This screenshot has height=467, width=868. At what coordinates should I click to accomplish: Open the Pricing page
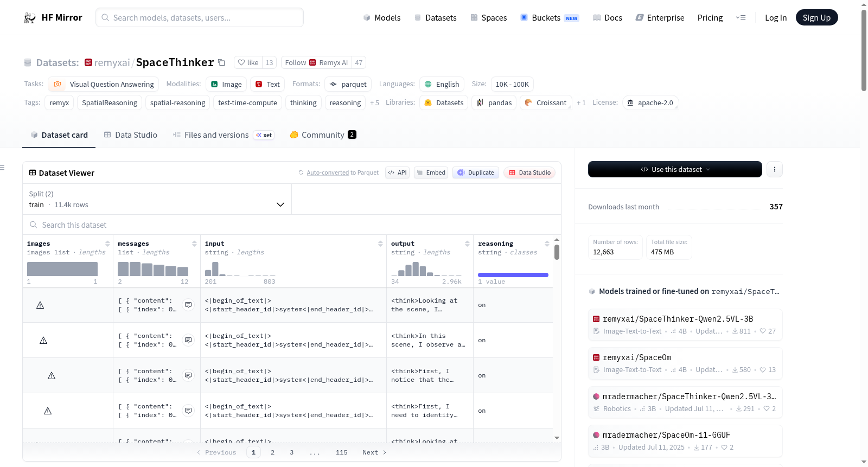(x=710, y=18)
